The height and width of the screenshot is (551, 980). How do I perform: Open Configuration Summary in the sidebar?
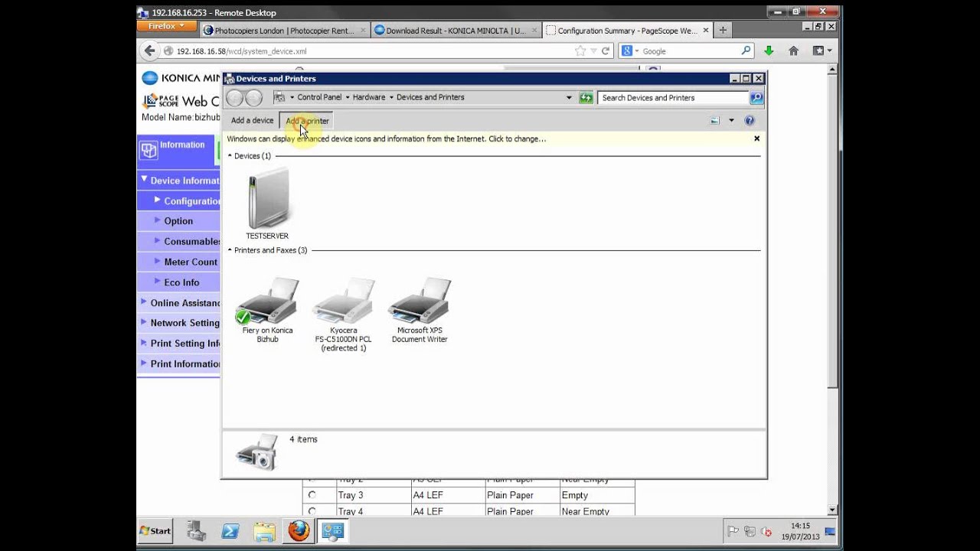[x=191, y=201]
